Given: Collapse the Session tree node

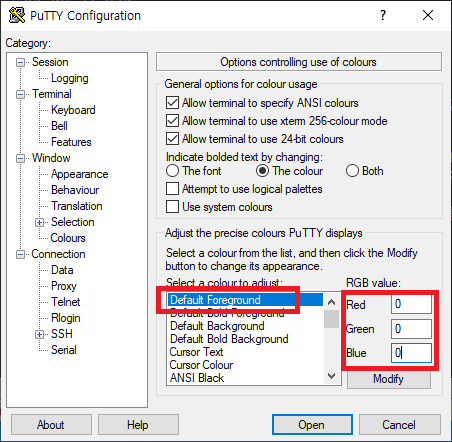Looking at the screenshot, I should [x=21, y=62].
